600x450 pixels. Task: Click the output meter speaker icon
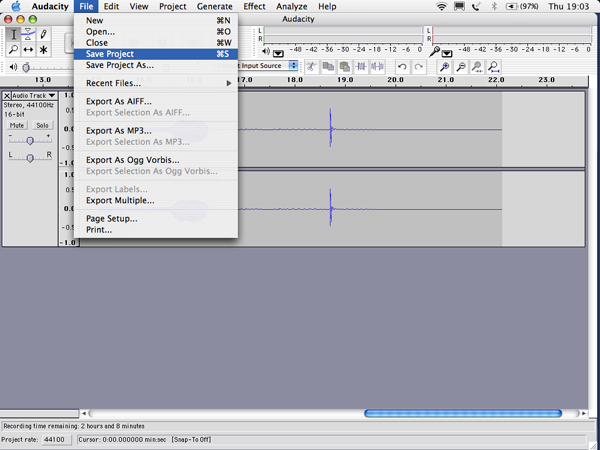[266, 51]
